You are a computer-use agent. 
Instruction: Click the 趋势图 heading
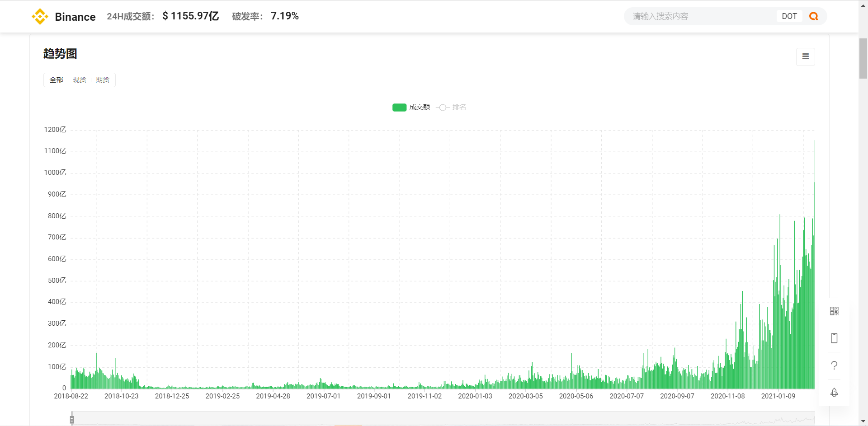(60, 53)
